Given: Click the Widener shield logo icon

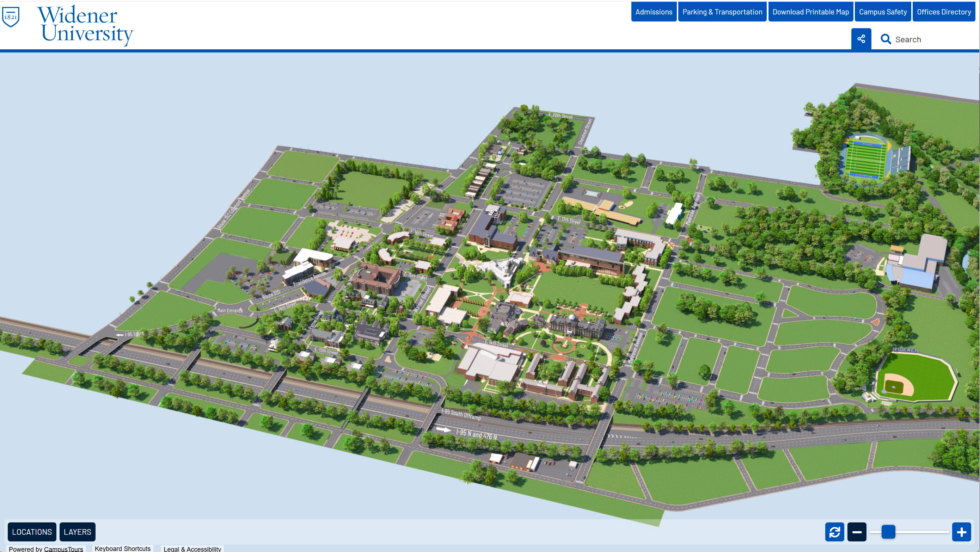Looking at the screenshot, I should tap(11, 17).
